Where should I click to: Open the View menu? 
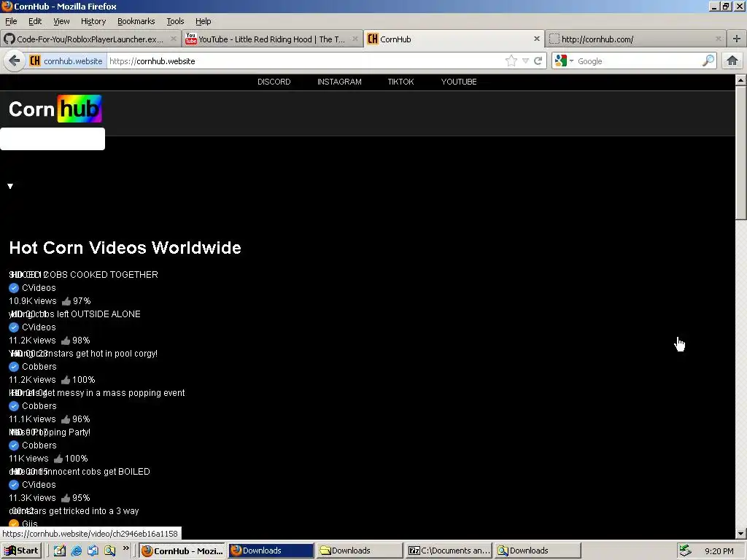(61, 21)
